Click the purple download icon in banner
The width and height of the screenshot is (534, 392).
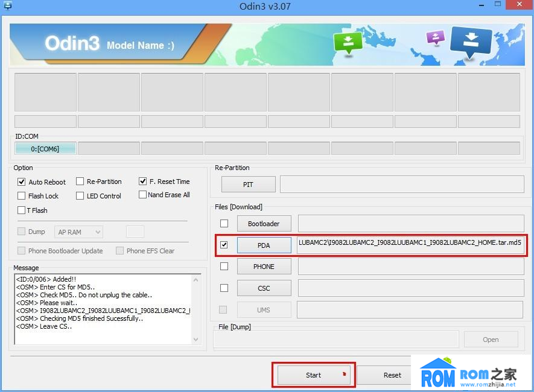point(436,37)
